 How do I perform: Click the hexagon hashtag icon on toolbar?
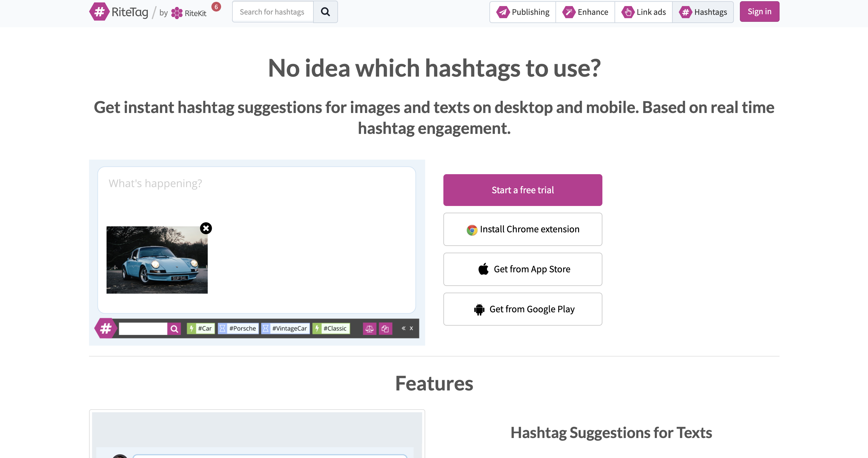click(x=105, y=328)
